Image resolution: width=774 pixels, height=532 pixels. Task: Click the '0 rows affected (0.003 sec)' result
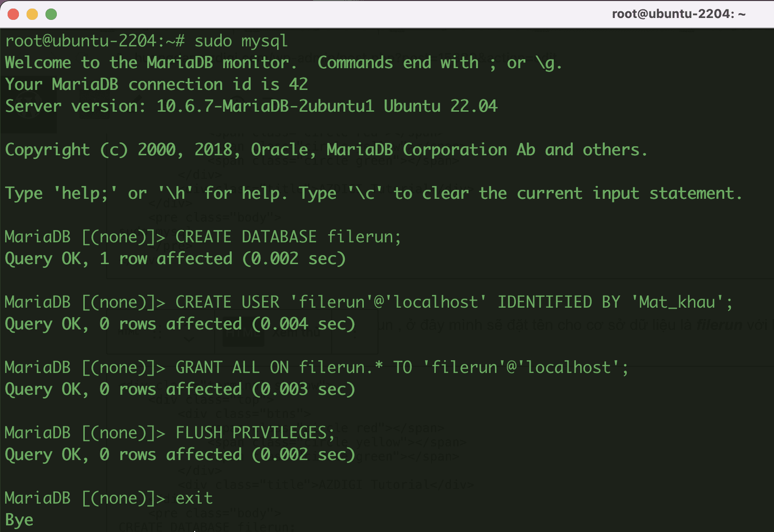click(x=227, y=390)
